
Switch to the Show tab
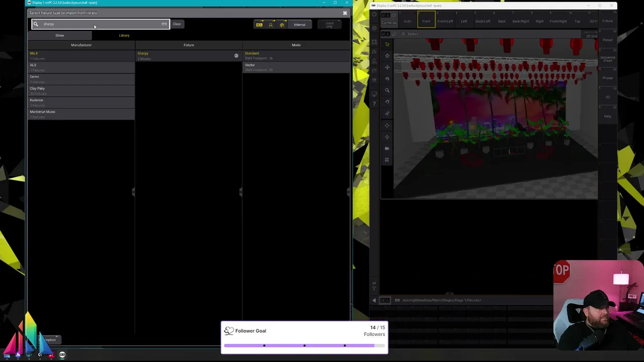click(59, 36)
